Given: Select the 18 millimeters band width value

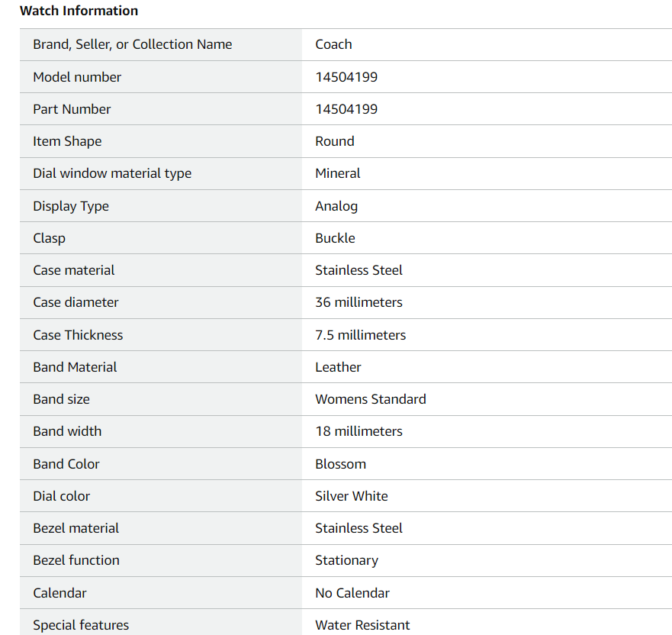Looking at the screenshot, I should (x=359, y=431).
